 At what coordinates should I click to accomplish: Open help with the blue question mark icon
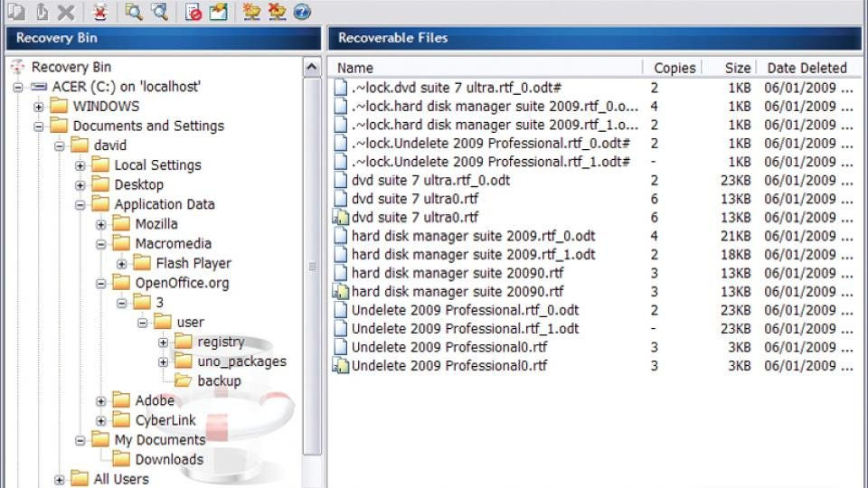point(302,12)
